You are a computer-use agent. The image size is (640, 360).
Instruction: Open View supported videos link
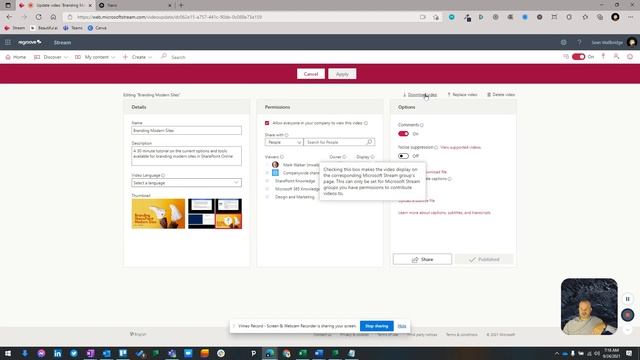(x=460, y=147)
